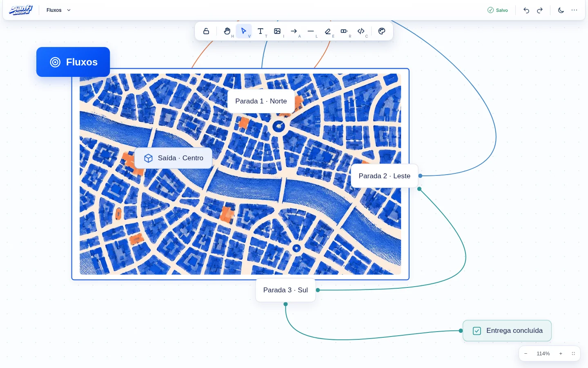Image resolution: width=588 pixels, height=368 pixels.
Task: Toggle the canvas lock icon
Action: (206, 31)
